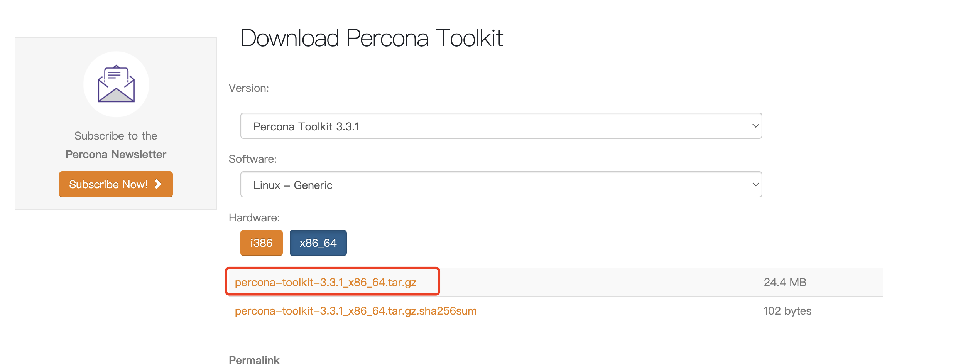Click the 102 bytes file size

point(787,311)
